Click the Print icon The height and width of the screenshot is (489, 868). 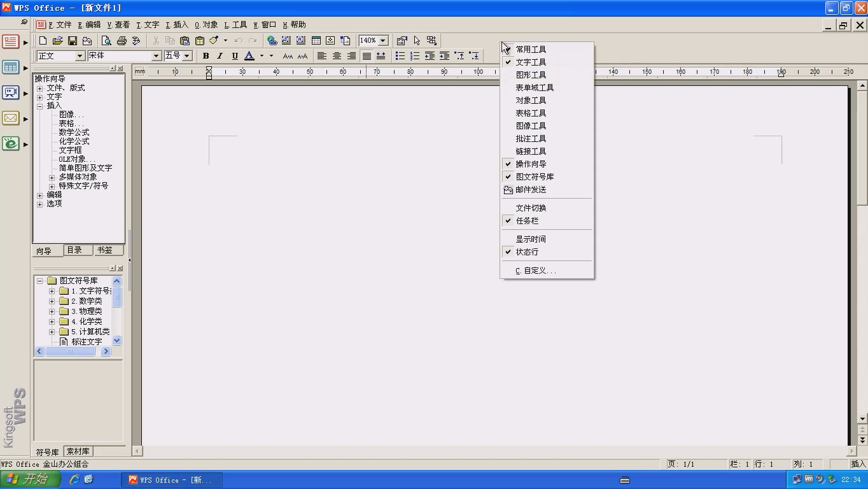click(x=121, y=41)
